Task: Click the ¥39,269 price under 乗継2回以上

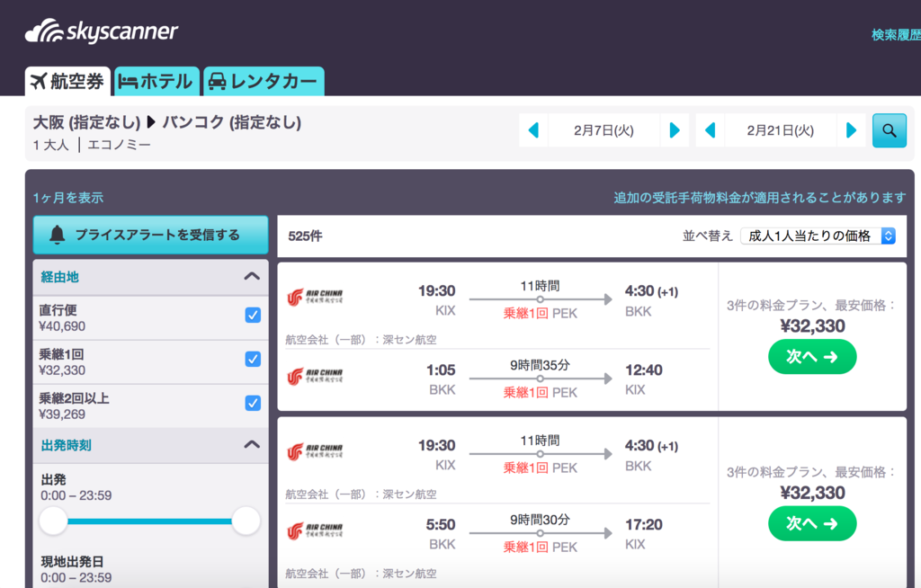Action: click(x=62, y=414)
